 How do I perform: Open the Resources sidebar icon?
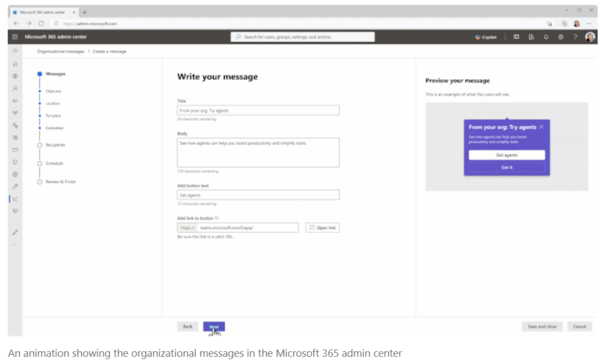click(15, 137)
